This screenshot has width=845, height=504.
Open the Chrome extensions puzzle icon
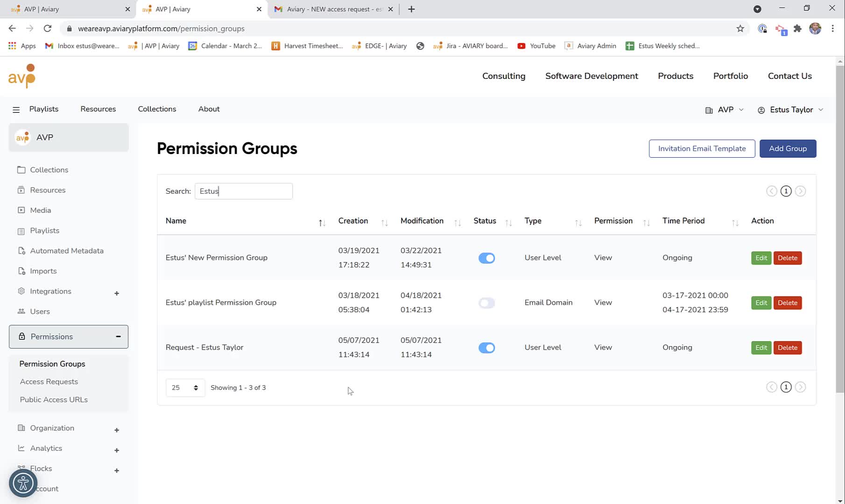[x=797, y=28]
